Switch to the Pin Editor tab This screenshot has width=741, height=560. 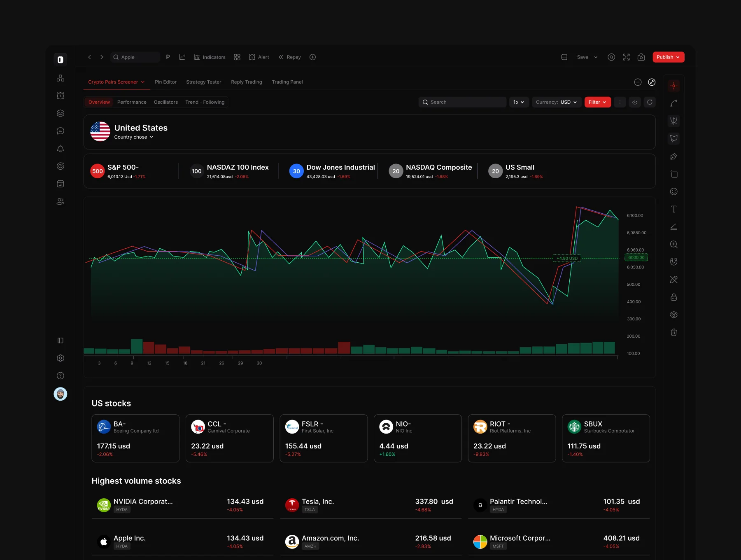pos(165,82)
